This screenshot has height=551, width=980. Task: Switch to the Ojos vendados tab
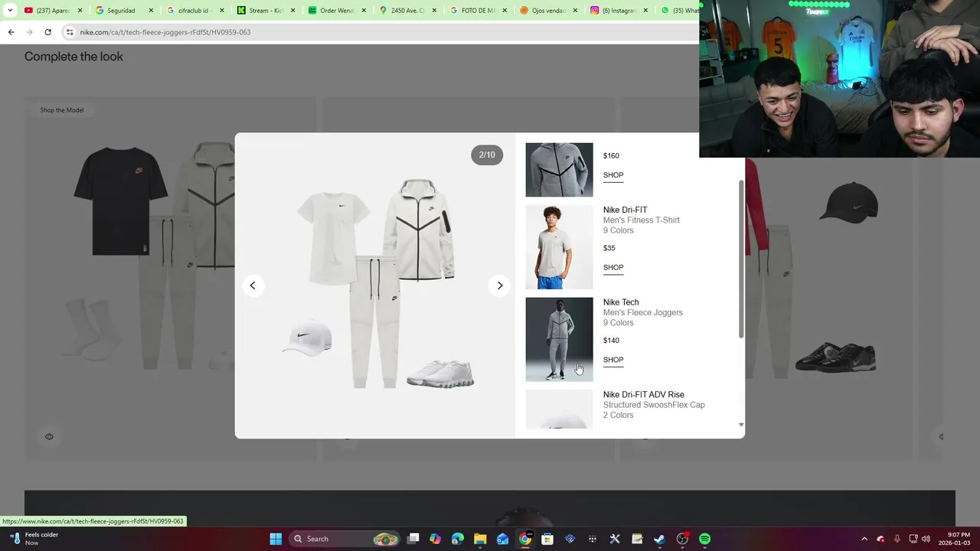click(x=547, y=11)
